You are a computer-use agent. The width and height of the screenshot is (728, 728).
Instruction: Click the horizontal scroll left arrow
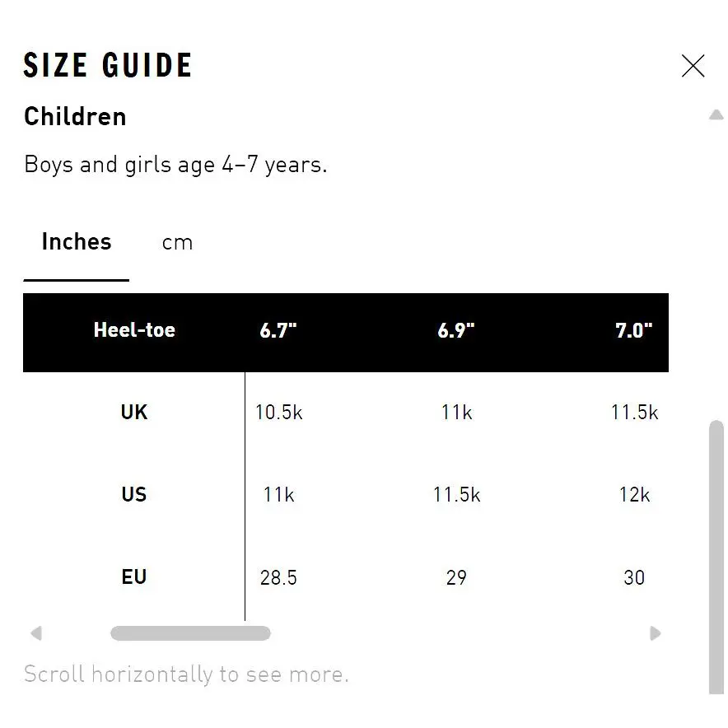click(x=36, y=633)
